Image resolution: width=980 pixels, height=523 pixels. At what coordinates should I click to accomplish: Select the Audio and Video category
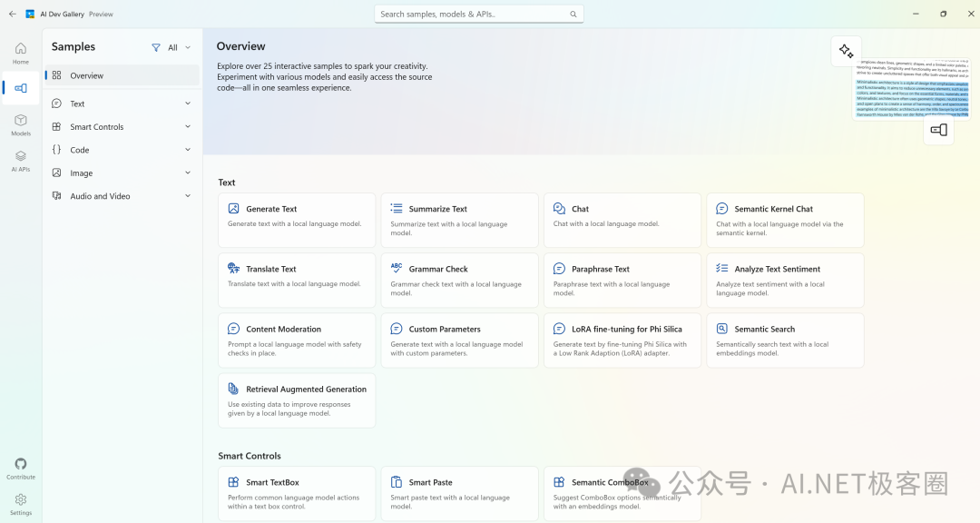pyautogui.click(x=122, y=196)
